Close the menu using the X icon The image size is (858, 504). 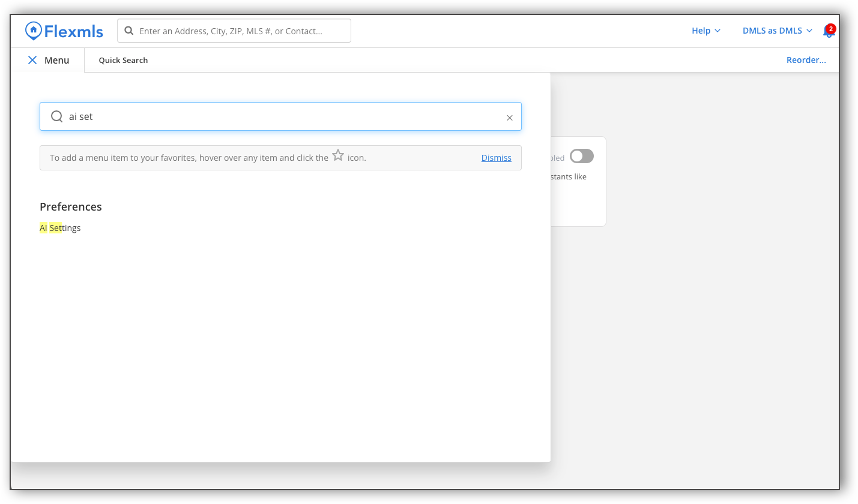pyautogui.click(x=32, y=60)
